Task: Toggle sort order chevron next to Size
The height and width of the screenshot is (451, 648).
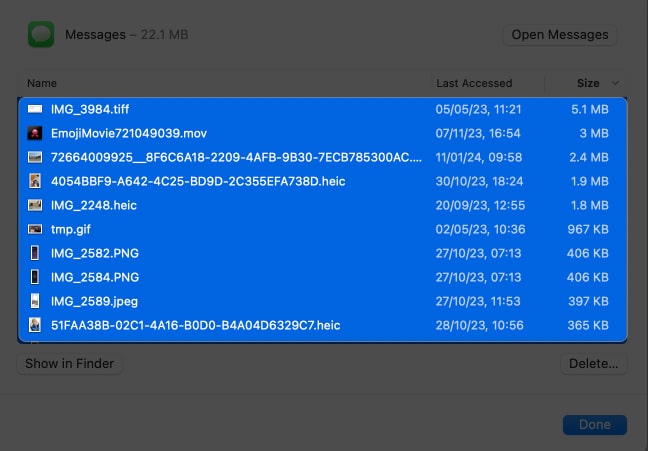Action: pos(615,83)
